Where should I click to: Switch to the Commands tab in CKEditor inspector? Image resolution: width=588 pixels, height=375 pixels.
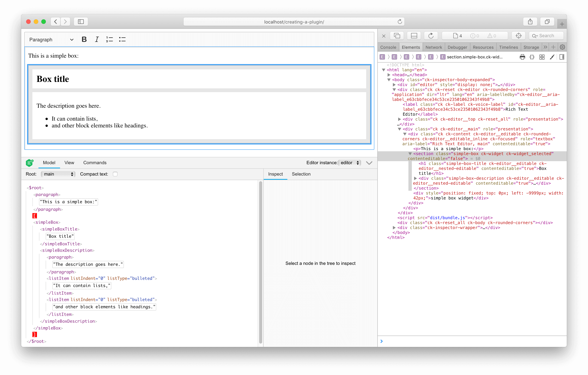pyautogui.click(x=95, y=162)
